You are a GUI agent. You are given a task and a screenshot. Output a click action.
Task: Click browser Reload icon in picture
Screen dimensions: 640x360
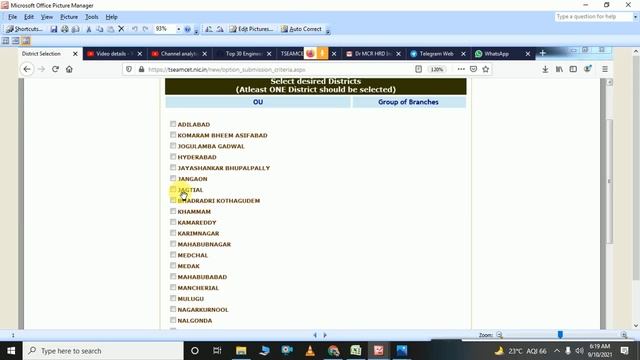56,69
